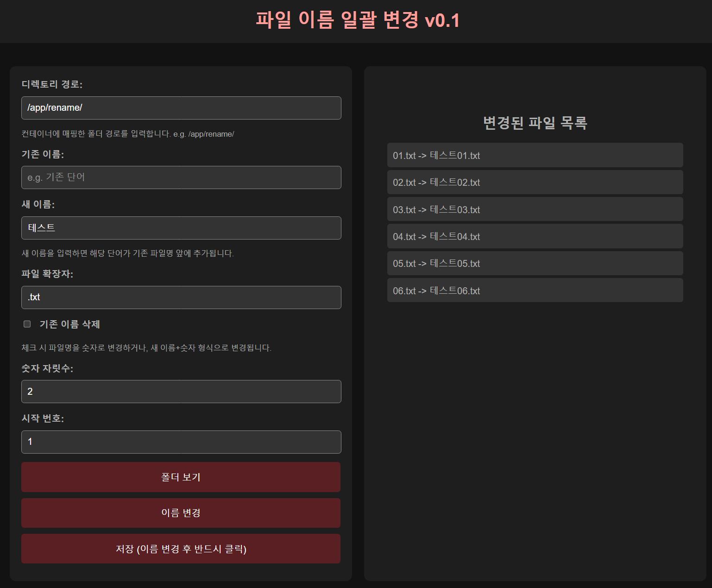Click the 디렉토리 경로 input field

[181, 108]
